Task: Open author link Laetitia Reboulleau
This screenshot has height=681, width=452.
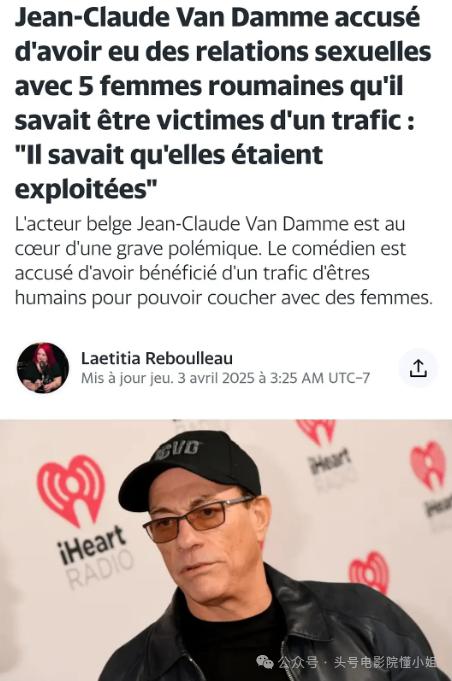Action: [157, 358]
